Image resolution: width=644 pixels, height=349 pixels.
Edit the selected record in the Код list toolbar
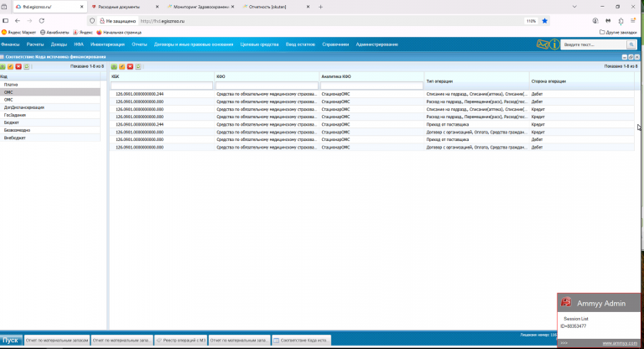pos(10,66)
